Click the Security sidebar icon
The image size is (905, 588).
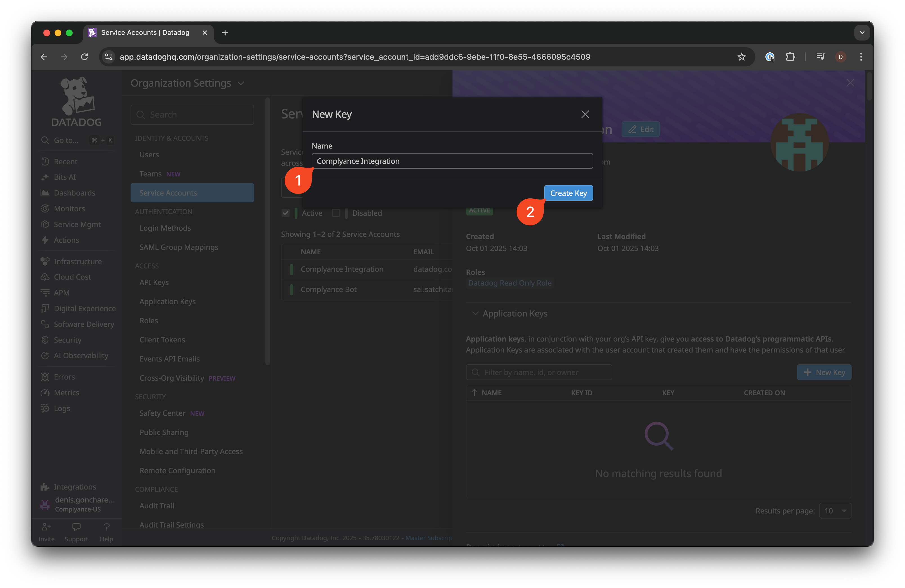click(45, 340)
